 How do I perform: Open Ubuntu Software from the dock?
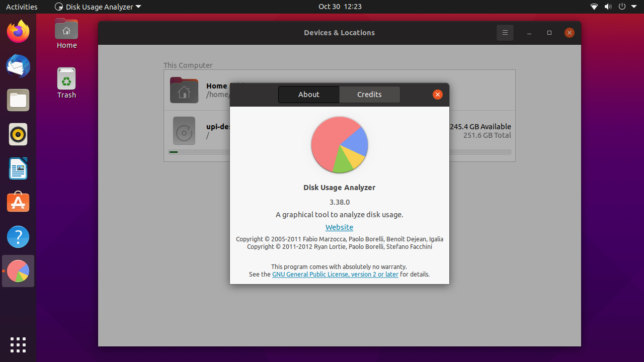(x=18, y=202)
